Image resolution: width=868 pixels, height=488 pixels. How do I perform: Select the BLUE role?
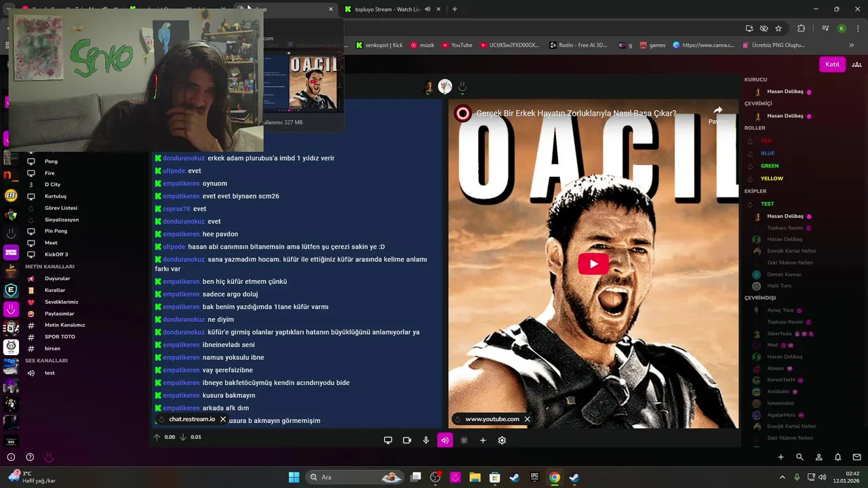pyautogui.click(x=767, y=153)
